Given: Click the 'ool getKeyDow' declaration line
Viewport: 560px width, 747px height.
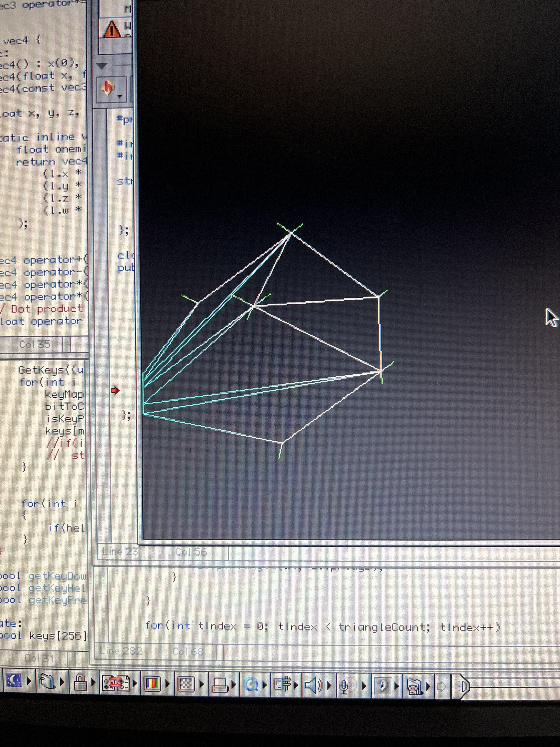Looking at the screenshot, I should 43,576.
